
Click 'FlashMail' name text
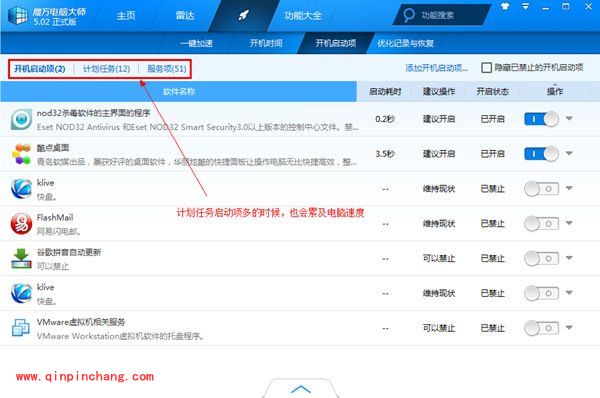[x=55, y=217]
